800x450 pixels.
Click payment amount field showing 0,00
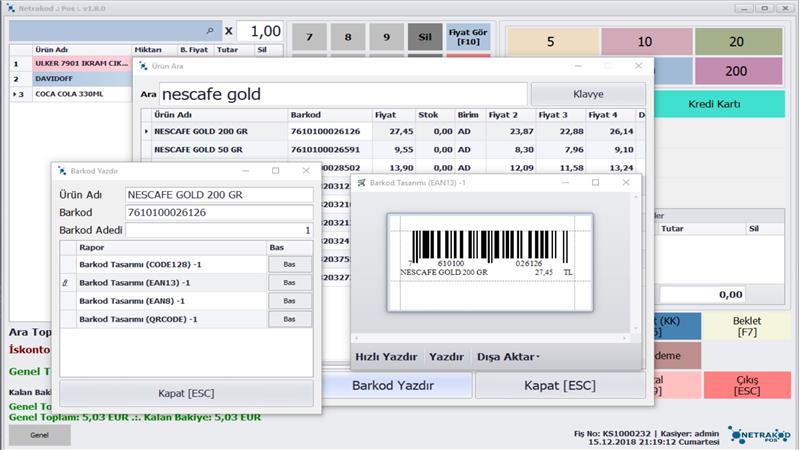(702, 294)
